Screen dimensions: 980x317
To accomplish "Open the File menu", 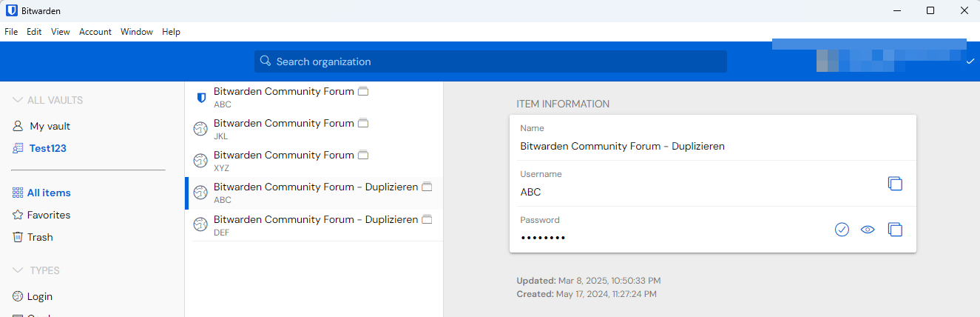I will tap(11, 32).
